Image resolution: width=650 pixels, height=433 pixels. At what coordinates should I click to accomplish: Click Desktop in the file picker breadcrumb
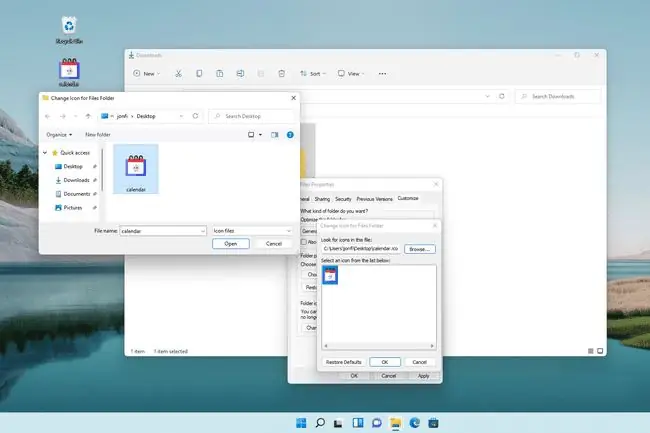[146, 116]
